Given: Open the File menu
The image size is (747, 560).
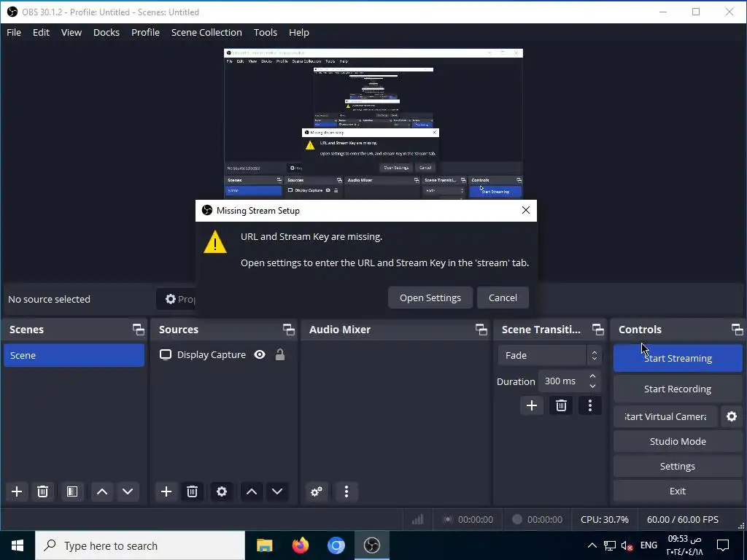Looking at the screenshot, I should [x=14, y=32].
